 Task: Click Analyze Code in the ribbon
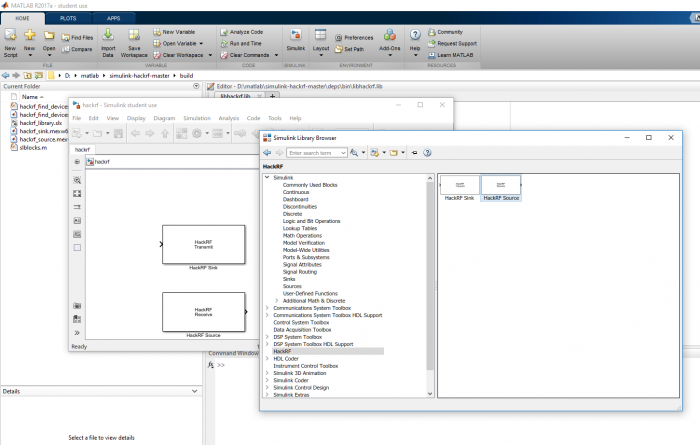pos(242,32)
